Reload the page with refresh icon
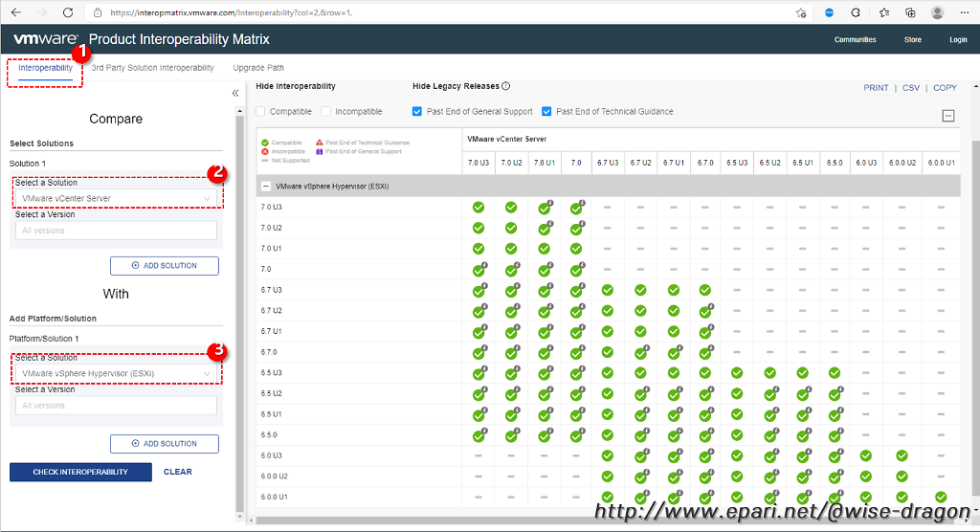Screen dimensions: 980x532 (68, 12)
